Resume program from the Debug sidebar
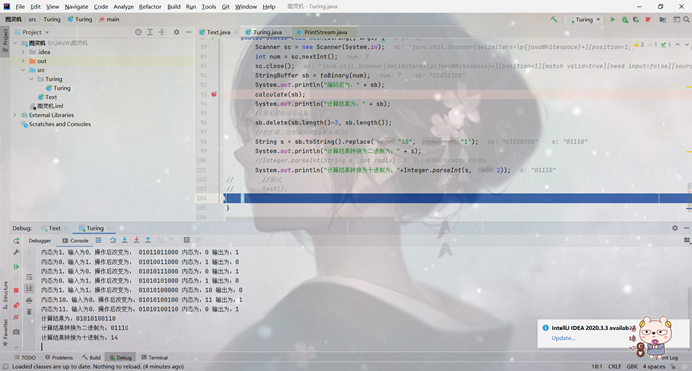692x371 pixels. point(16,267)
